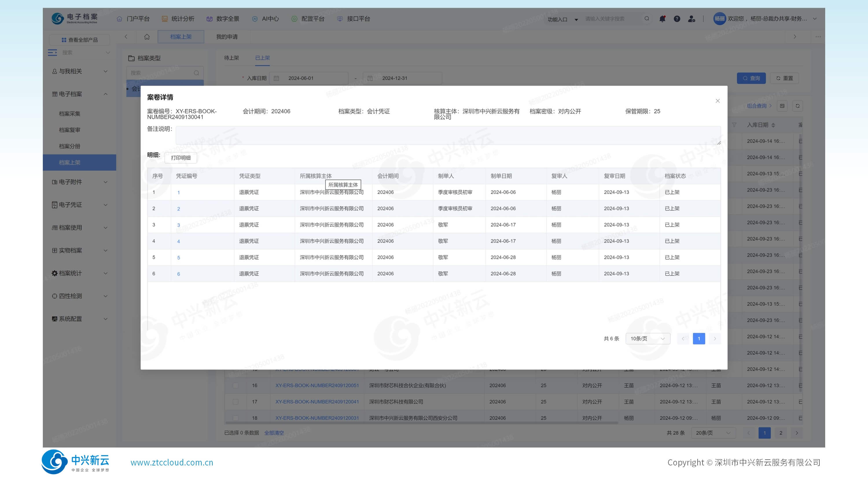This screenshot has width=868, height=488.
Task: Collapse the 电子档案 sidebar group
Action: pyautogui.click(x=80, y=94)
